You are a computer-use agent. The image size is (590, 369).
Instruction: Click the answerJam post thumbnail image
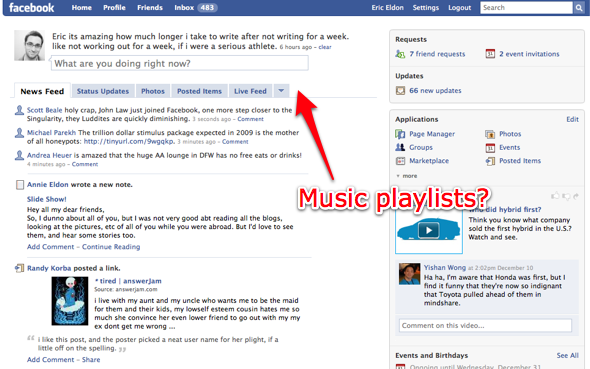pos(70,301)
